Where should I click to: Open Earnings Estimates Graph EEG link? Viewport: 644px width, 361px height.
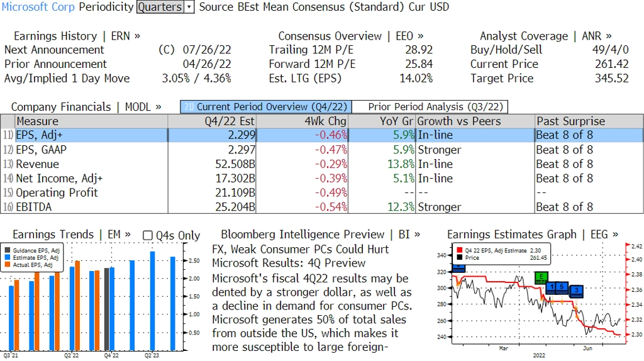click(533, 235)
